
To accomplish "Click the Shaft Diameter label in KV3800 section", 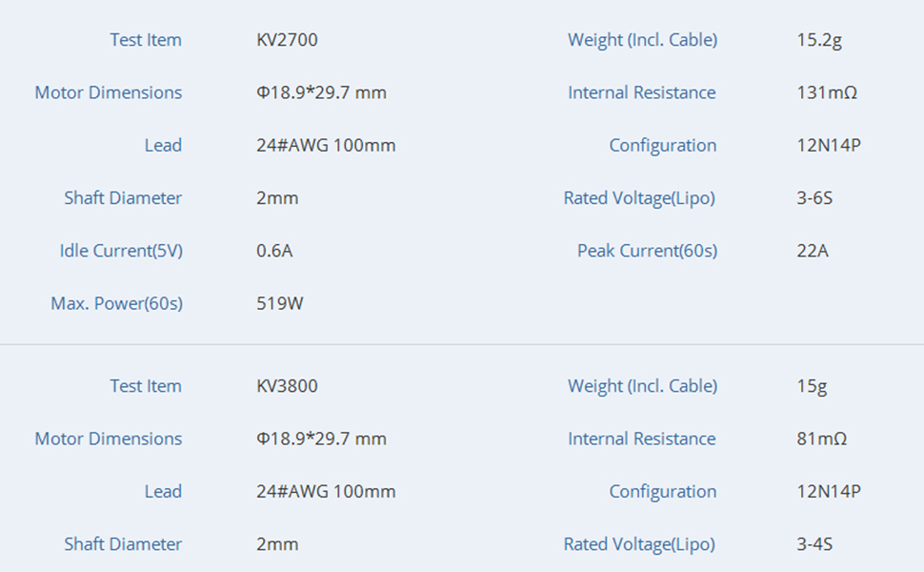I will tap(123, 544).
